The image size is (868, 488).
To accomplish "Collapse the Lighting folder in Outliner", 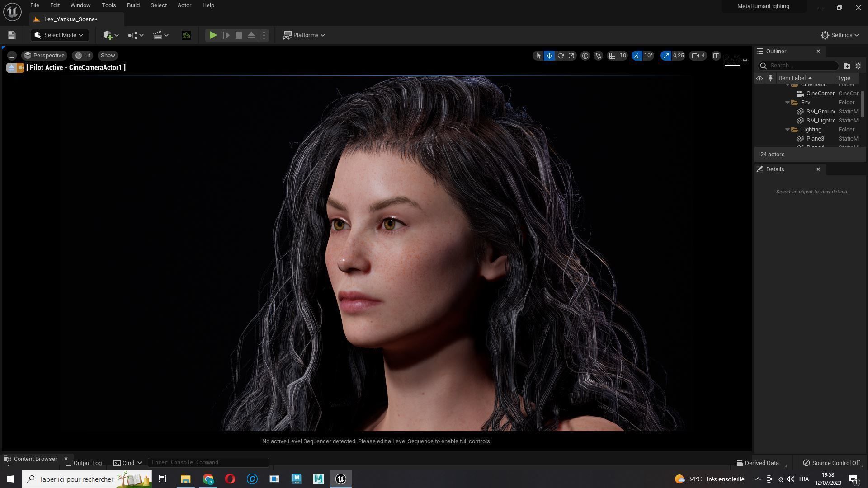I will point(788,130).
